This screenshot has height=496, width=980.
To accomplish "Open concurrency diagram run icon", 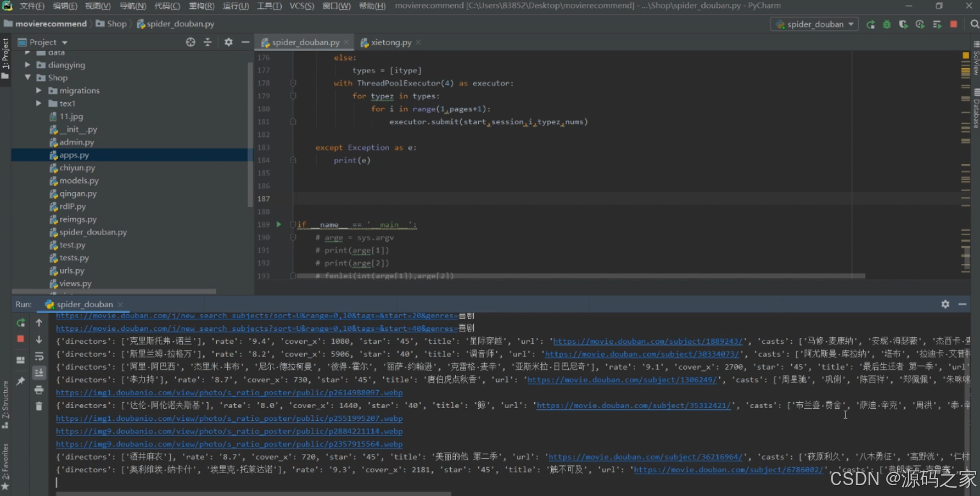I will coord(937,24).
